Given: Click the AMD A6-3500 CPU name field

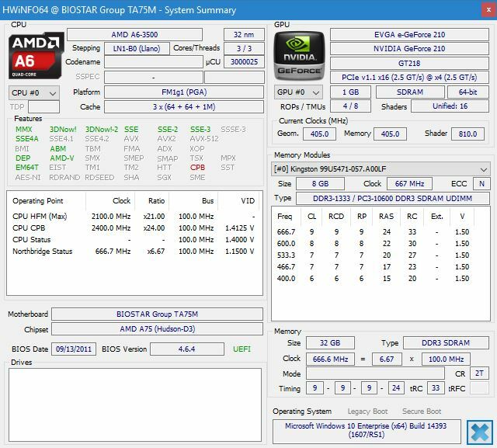Looking at the screenshot, I should point(134,34).
